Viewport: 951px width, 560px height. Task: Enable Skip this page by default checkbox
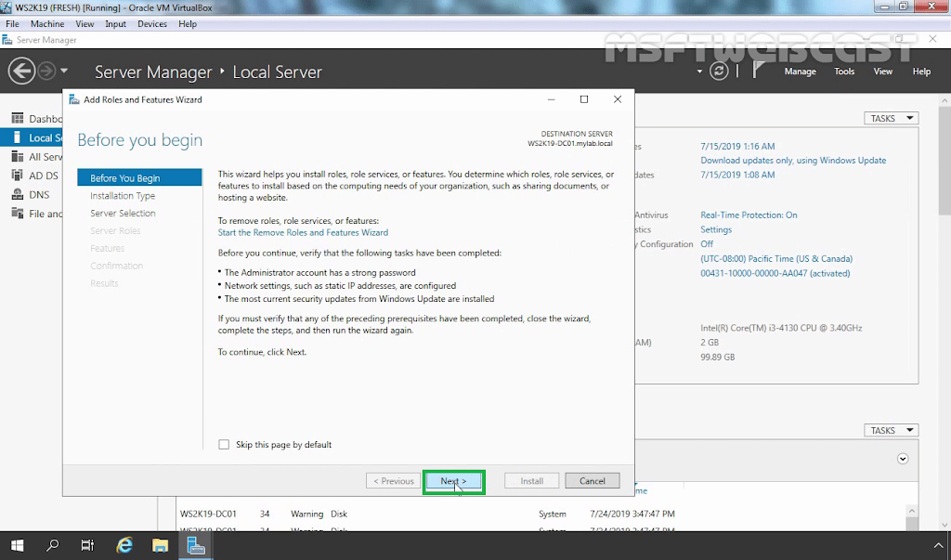point(224,445)
